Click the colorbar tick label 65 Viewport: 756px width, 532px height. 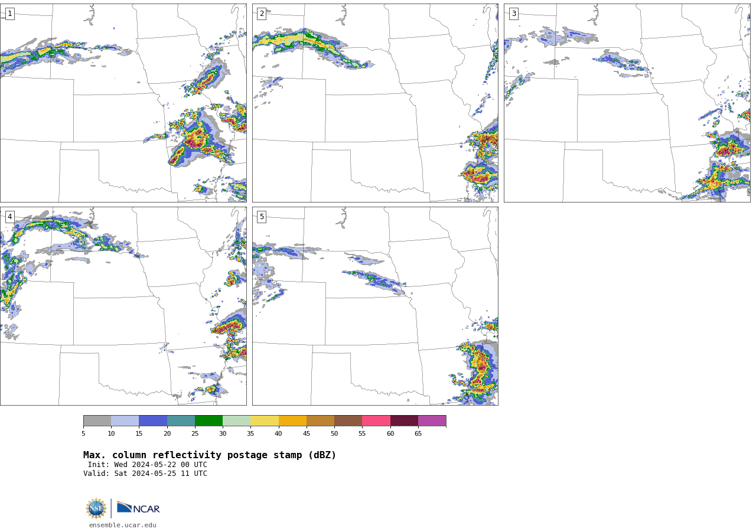click(x=418, y=434)
